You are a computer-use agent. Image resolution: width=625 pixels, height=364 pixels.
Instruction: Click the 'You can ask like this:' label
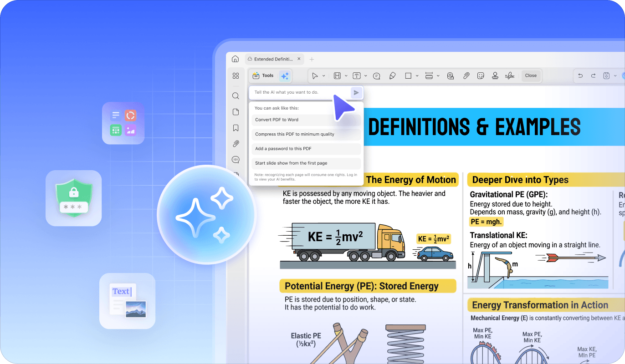[x=277, y=108]
